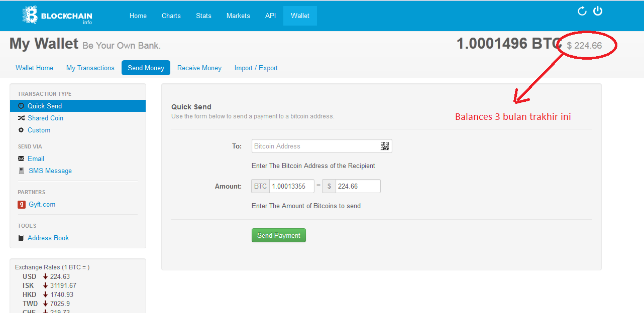Screen dimensions: 644x313
Task: Choose send via SMS Message
Action: tap(50, 171)
